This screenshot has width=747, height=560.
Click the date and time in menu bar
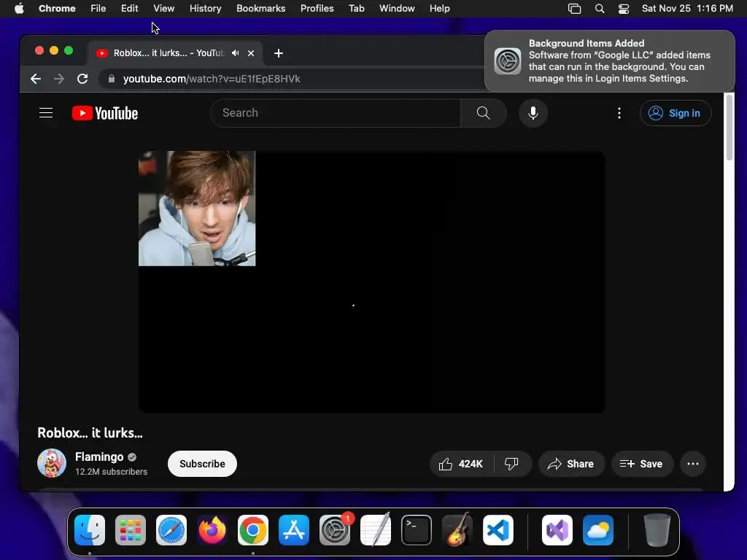(687, 9)
